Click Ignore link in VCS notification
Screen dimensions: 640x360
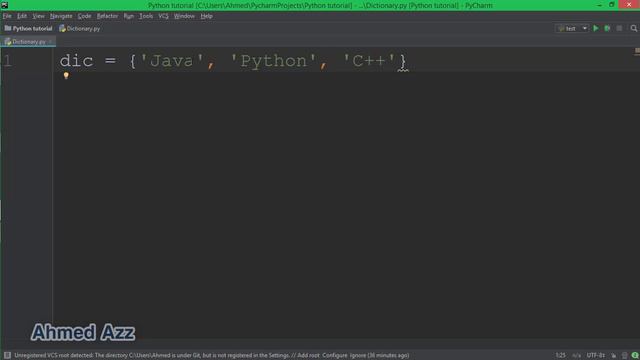(x=358, y=355)
